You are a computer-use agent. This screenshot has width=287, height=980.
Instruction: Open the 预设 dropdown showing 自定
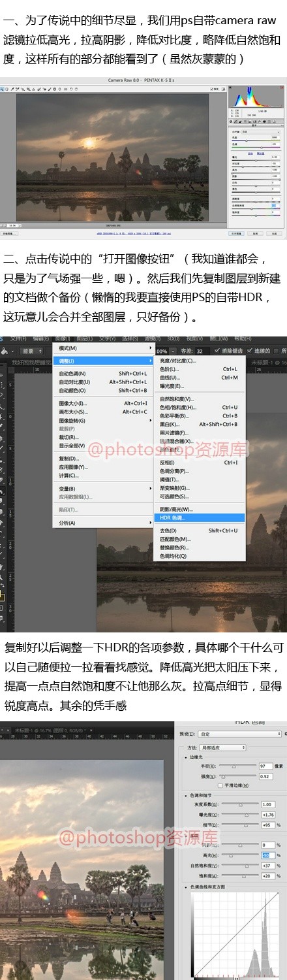pyautogui.click(x=239, y=734)
